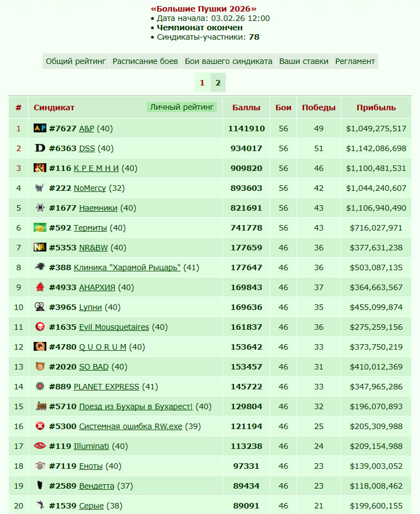Screen dimensions: 420x514
Task: Switch to Расписание боев tab
Action: coord(145,61)
